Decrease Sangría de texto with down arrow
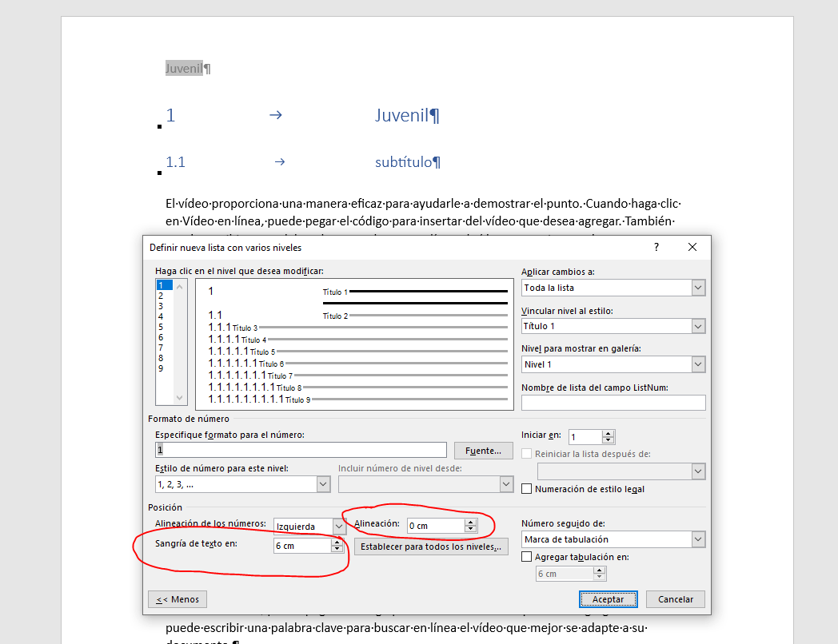The width and height of the screenshot is (838, 644). (337, 549)
